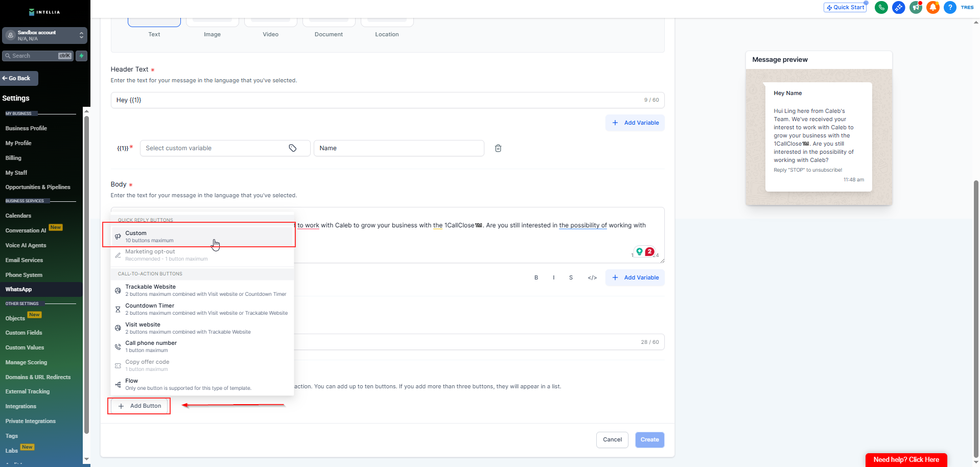Delete the {{1}} variable with trash icon
980x467 pixels.
point(498,148)
